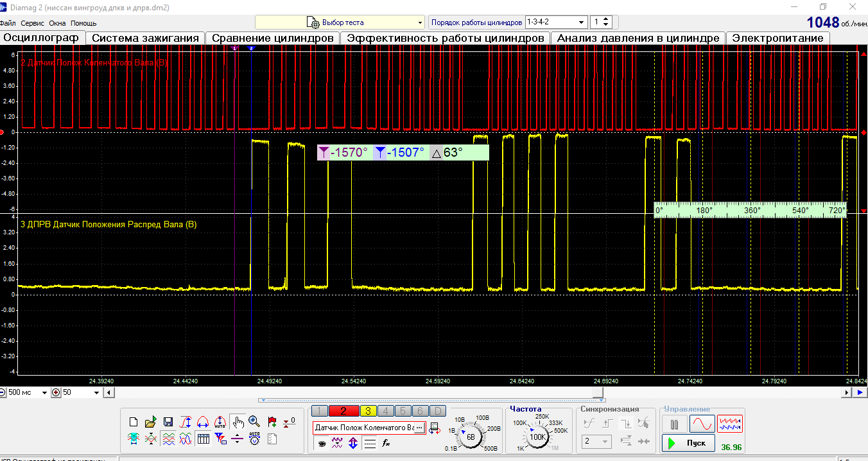The image size is (868, 461).
Task: Select channel 6 button
Action: click(420, 411)
